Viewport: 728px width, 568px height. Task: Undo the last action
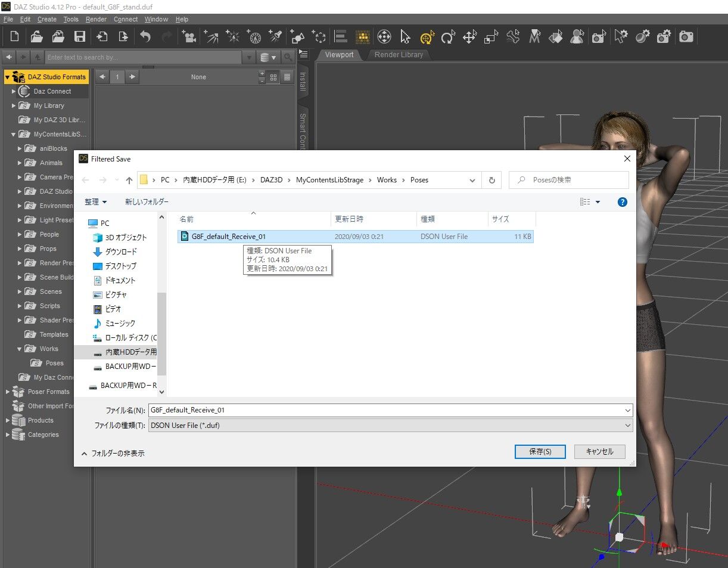pyautogui.click(x=145, y=37)
